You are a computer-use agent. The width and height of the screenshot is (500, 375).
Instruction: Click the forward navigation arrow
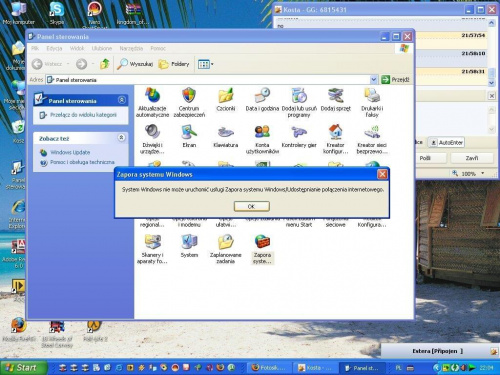point(81,64)
